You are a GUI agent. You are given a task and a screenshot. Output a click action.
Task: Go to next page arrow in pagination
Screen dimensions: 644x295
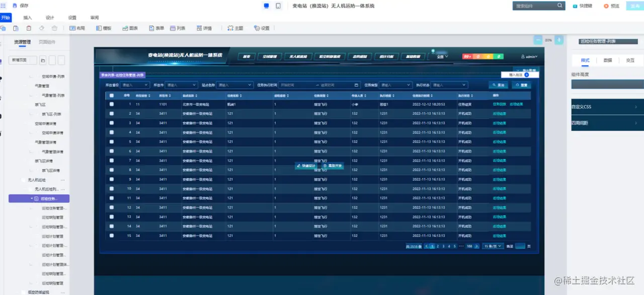(x=476, y=246)
